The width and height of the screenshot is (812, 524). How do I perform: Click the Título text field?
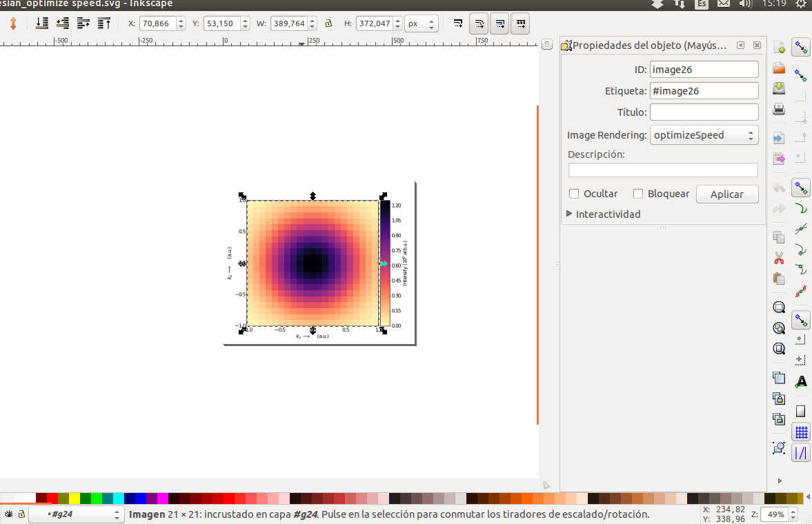[x=704, y=112]
